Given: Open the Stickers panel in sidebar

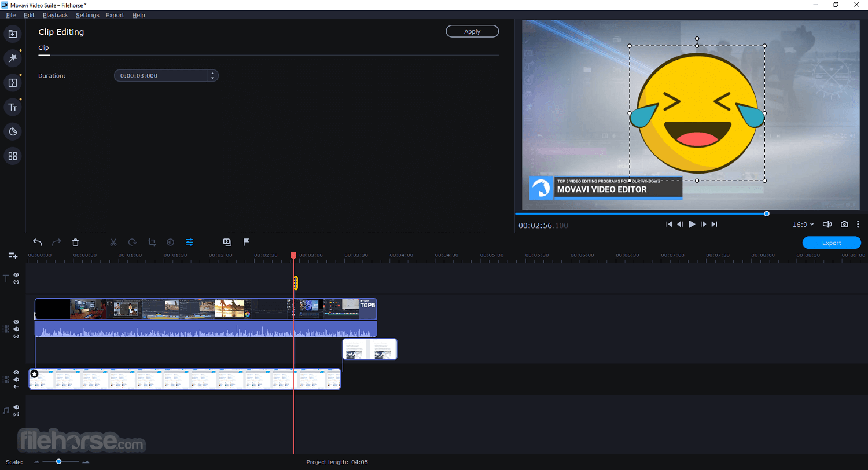Looking at the screenshot, I should coord(13,131).
